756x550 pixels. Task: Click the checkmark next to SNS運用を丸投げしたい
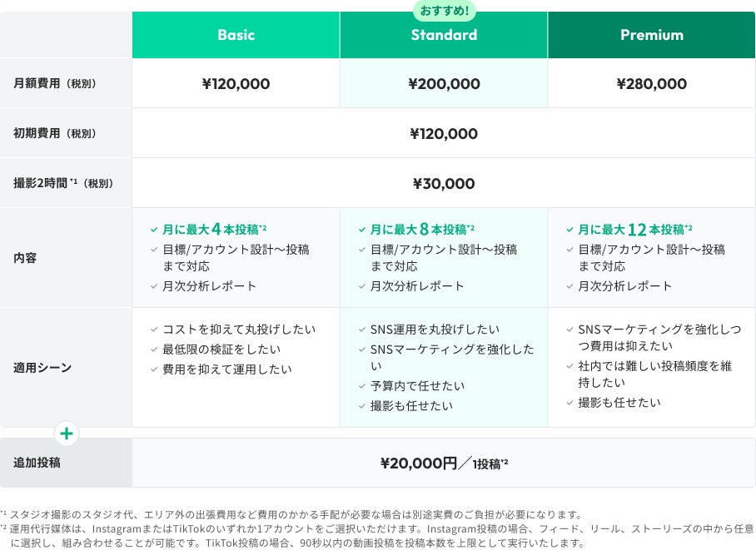362,330
